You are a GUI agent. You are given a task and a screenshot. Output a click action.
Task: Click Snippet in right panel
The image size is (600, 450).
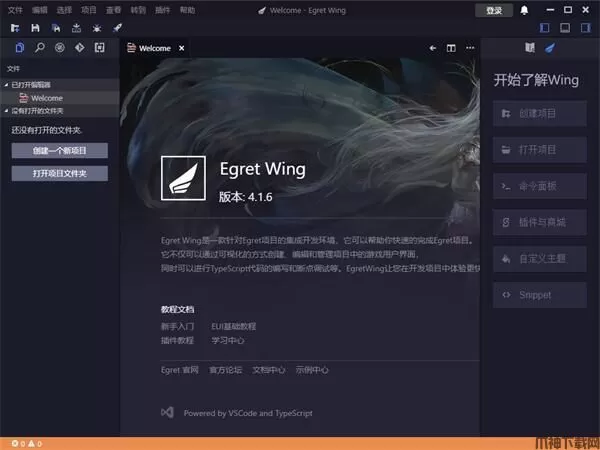(540, 295)
